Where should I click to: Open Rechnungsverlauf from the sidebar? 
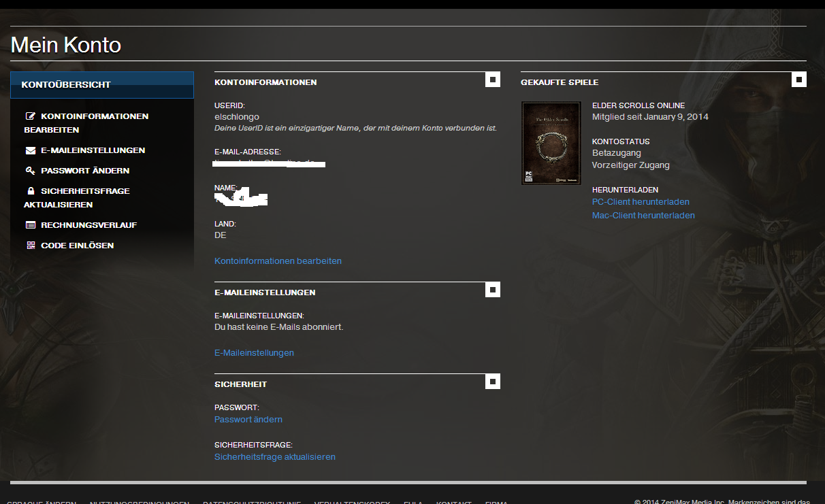point(89,225)
